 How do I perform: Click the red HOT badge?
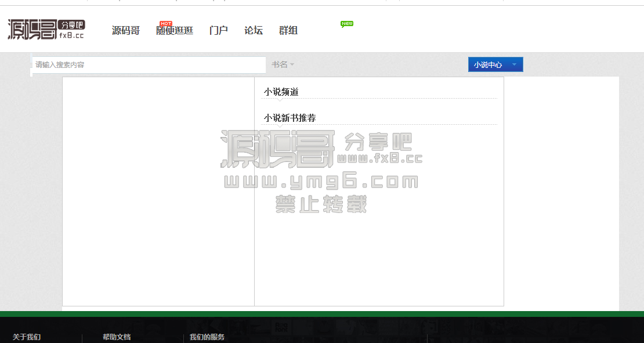pos(166,23)
